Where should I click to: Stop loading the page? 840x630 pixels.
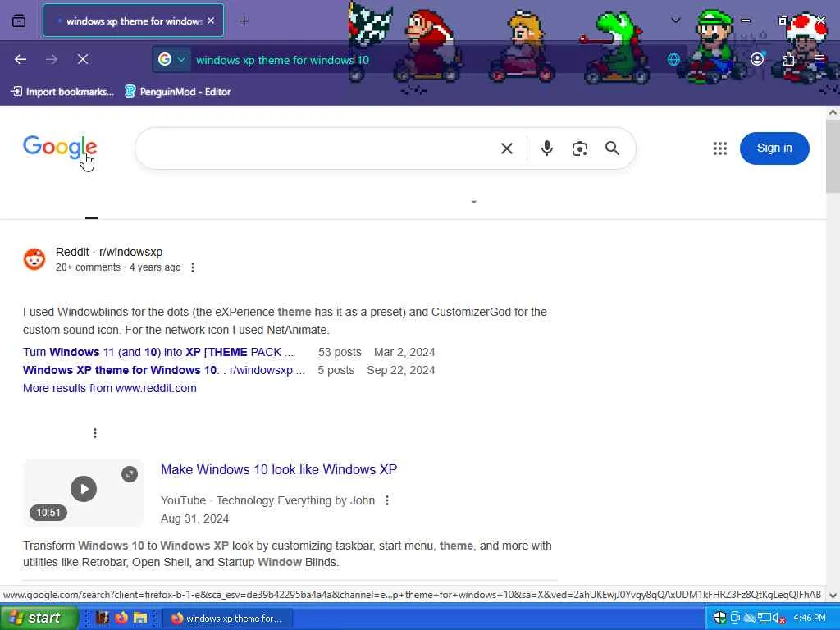pos(83,59)
